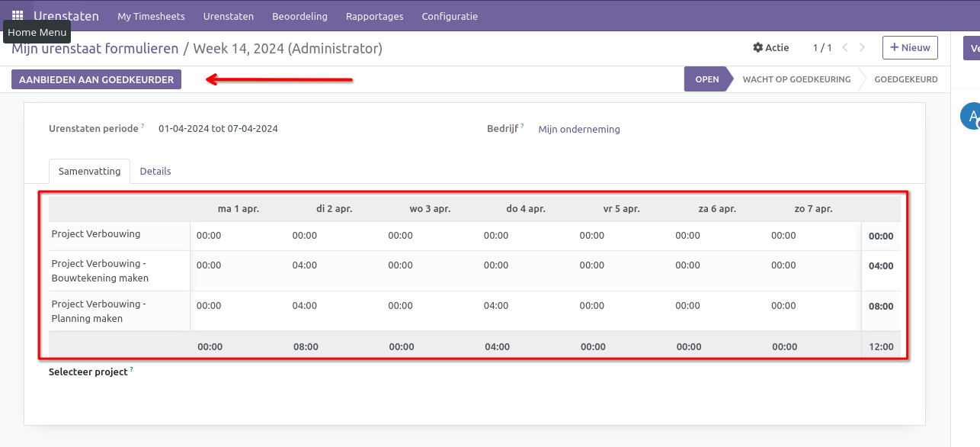Set status to Wacht op goedkeuring
The width and height of the screenshot is (980, 447).
click(796, 79)
